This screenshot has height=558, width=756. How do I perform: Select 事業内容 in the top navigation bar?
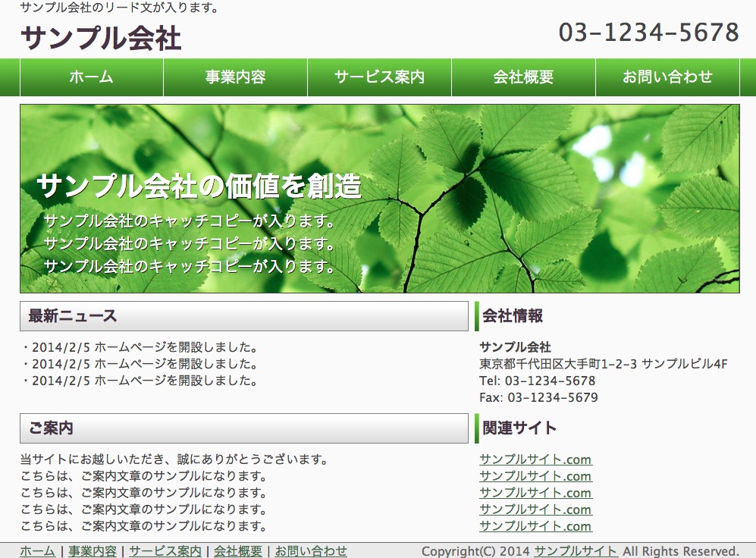(x=235, y=77)
